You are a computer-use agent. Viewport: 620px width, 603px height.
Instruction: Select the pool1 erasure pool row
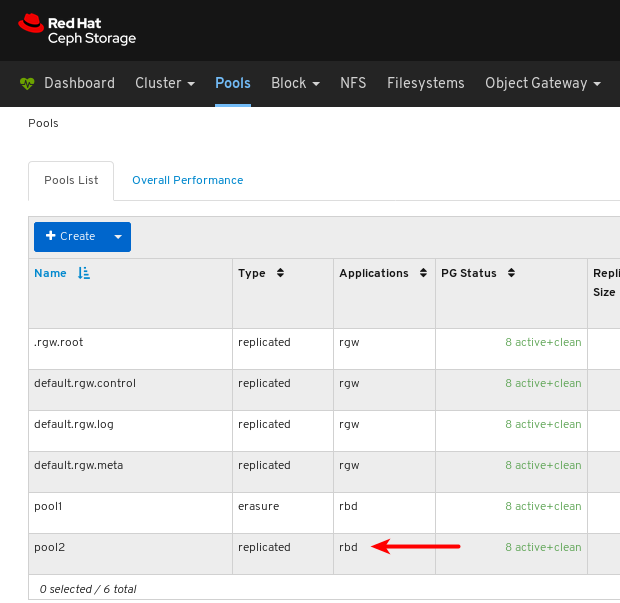click(x=130, y=507)
